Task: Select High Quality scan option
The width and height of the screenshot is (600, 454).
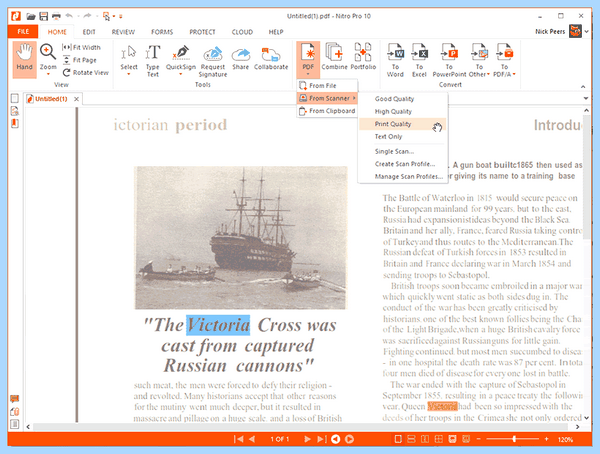Action: tap(402, 111)
